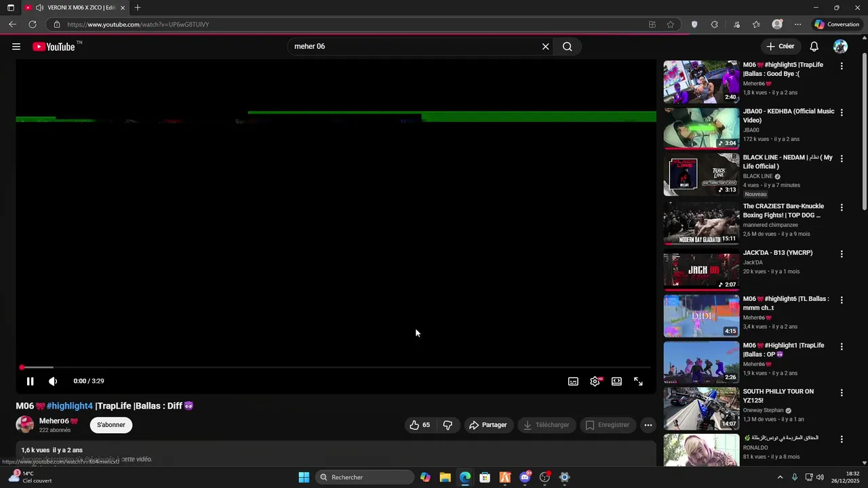Open options for M06 #highlight6 video
The width and height of the screenshot is (868, 488).
click(x=842, y=300)
